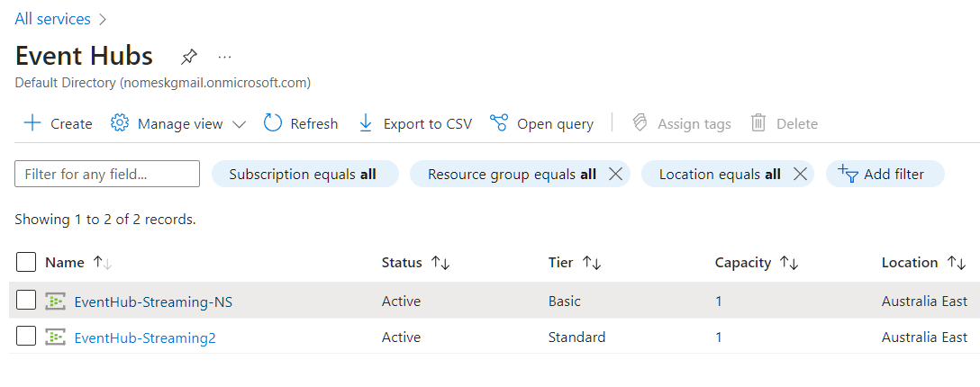Click the Basic tier cell
Viewport: 980px width, 387px height.
pyautogui.click(x=565, y=301)
